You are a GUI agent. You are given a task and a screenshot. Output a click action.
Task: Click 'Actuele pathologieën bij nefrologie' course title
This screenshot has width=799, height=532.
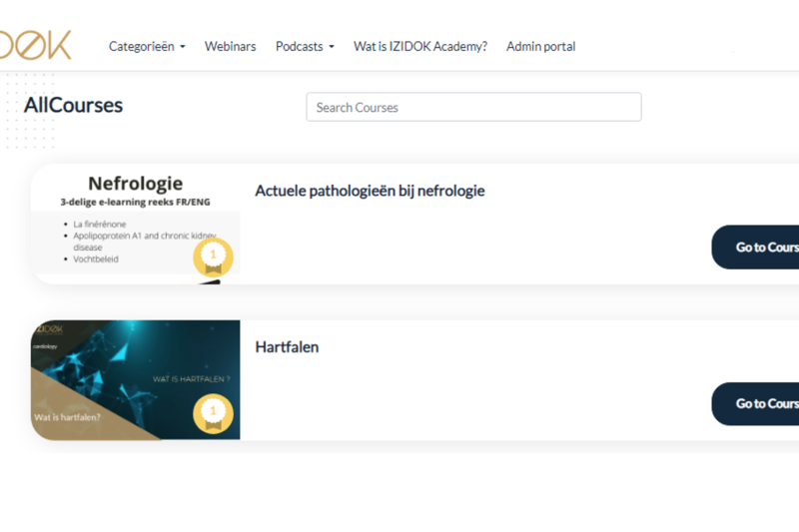pyautogui.click(x=370, y=191)
